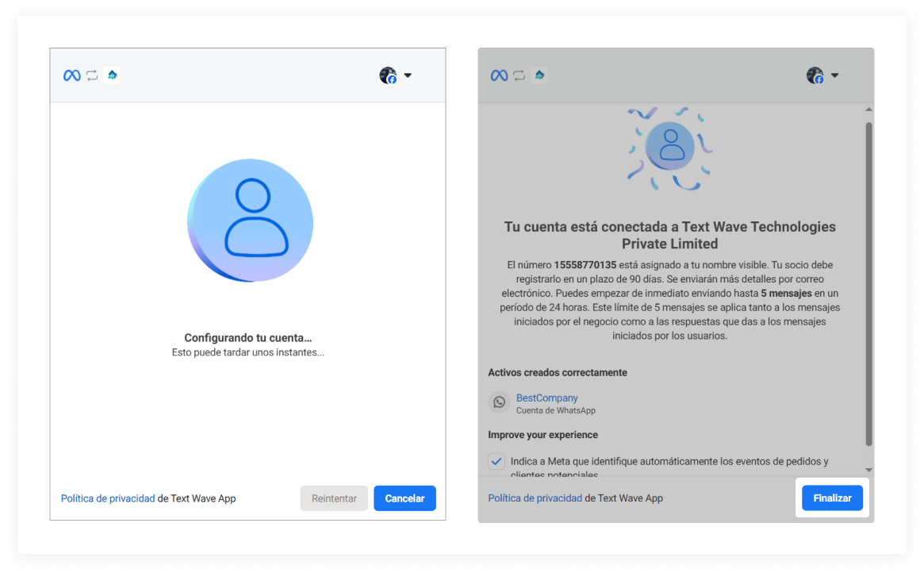Viewport: 924px width, 573px height.
Task: Uncheck the automatic order events identification checkbox
Action: (497, 461)
